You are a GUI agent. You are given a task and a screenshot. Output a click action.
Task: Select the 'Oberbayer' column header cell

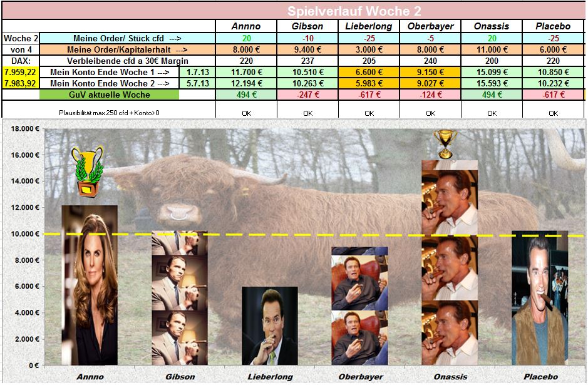430,26
